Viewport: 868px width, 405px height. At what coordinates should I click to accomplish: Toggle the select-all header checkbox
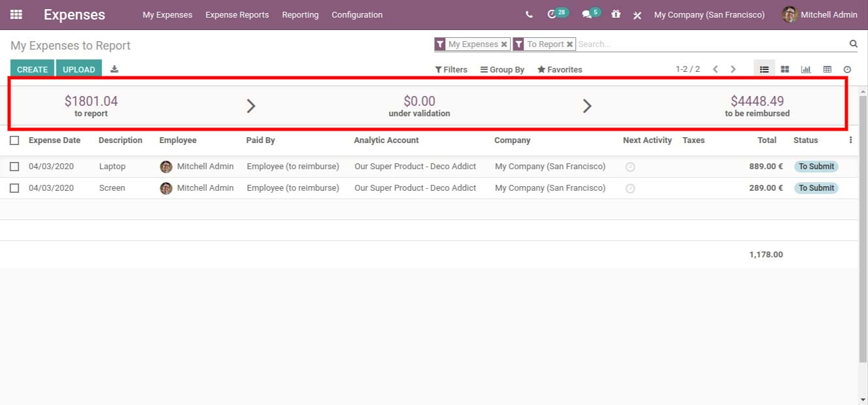pos(14,140)
